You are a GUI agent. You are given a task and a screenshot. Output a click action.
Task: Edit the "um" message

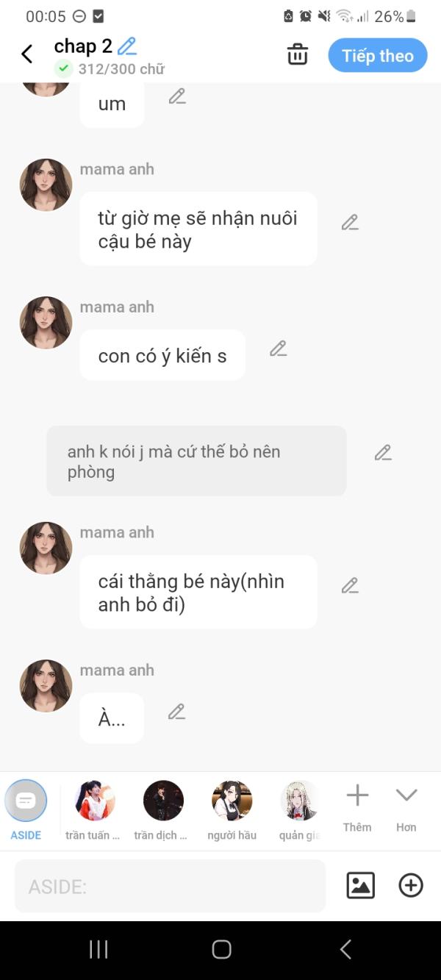[177, 96]
